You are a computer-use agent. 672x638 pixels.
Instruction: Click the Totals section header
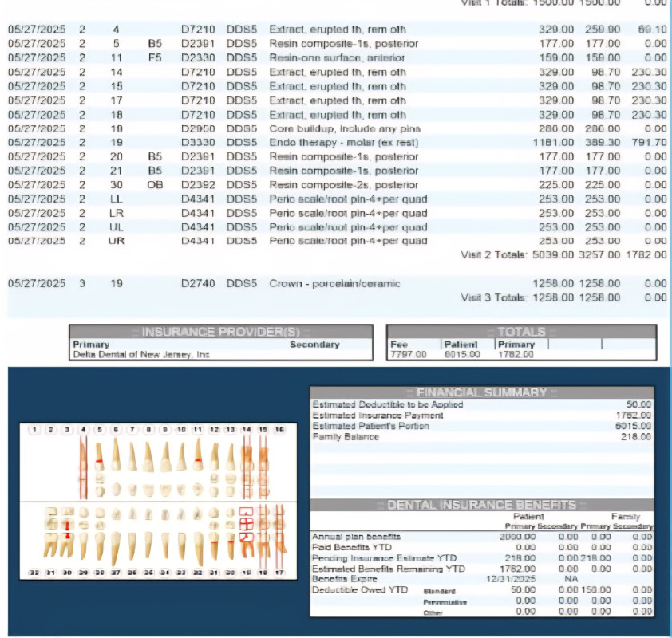coord(521,332)
